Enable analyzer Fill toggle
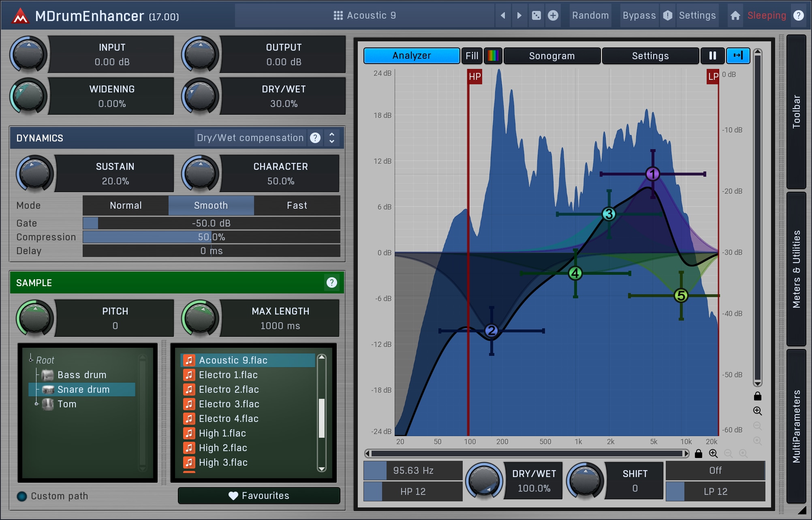Screen dimensions: 812x520 [472, 56]
